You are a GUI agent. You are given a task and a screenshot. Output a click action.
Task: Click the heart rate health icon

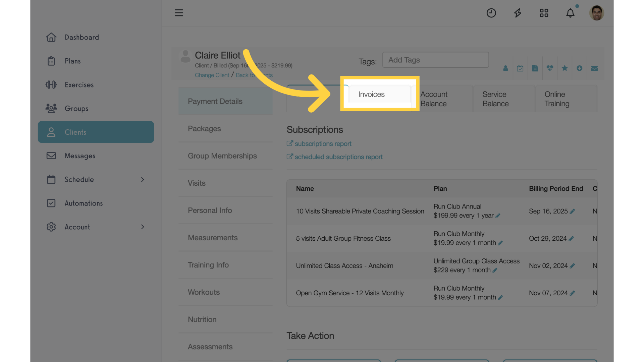tap(550, 68)
